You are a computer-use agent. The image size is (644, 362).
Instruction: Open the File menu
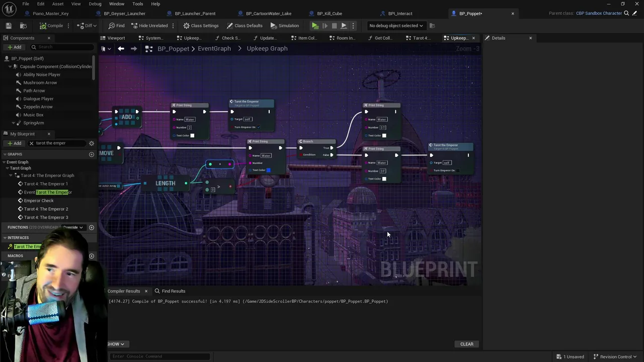pyautogui.click(x=26, y=4)
